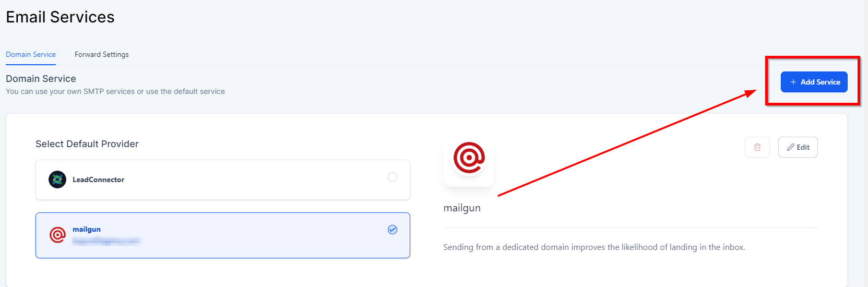Click the pencil icon in Edit button

tap(791, 147)
